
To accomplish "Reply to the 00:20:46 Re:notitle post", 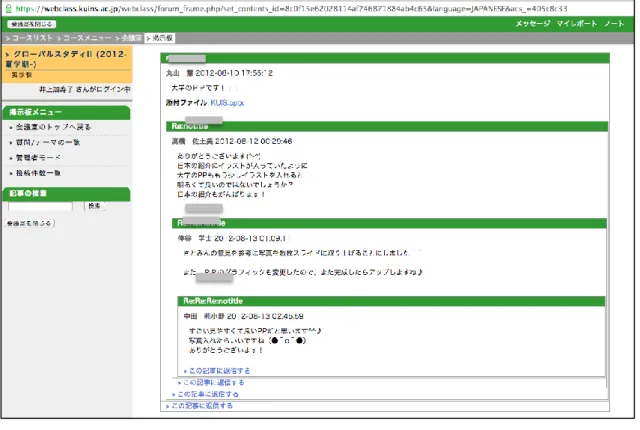I will (x=208, y=394).
